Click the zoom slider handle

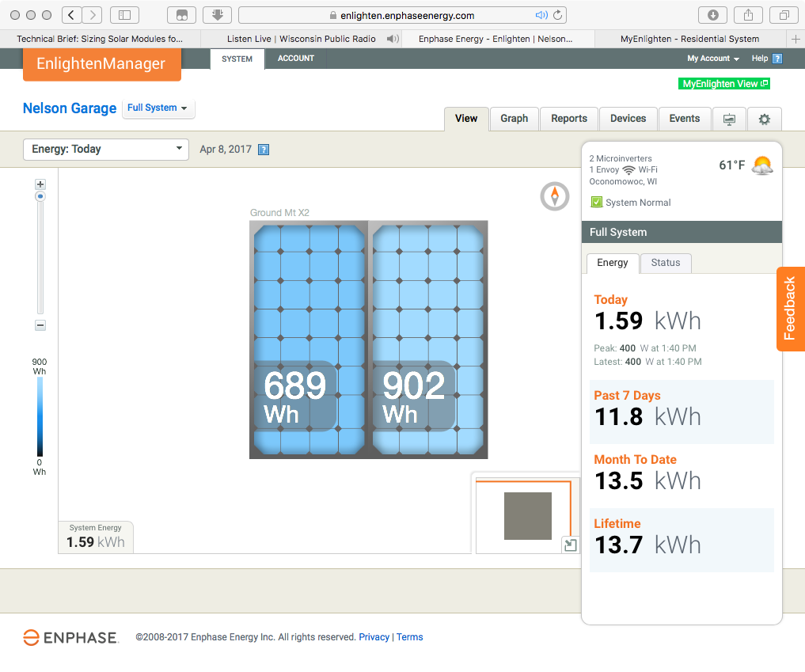[40, 196]
